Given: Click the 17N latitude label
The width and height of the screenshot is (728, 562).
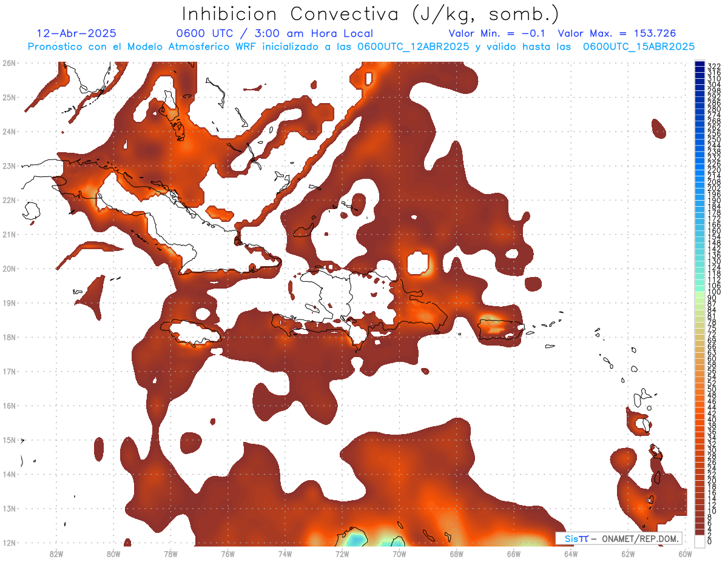Looking at the screenshot, I should pos(10,371).
